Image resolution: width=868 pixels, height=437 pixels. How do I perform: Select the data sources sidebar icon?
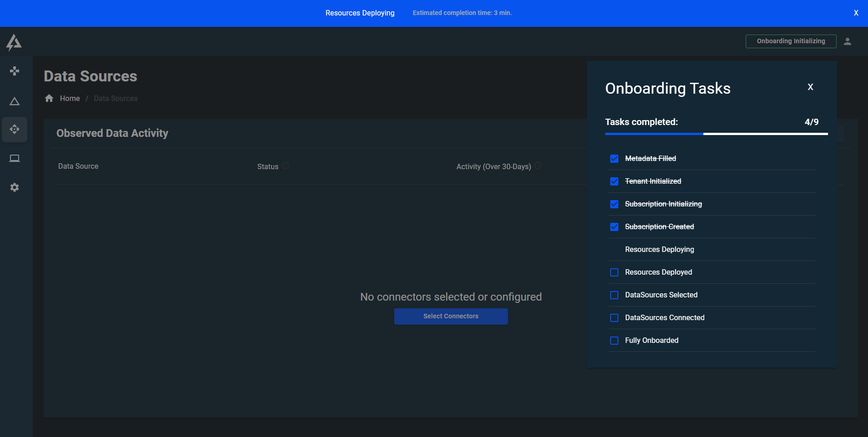tap(15, 129)
